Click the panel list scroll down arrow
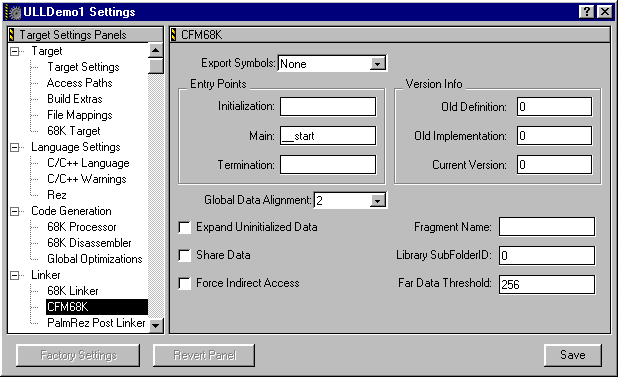Screen dimensions: 618x377 (156, 325)
